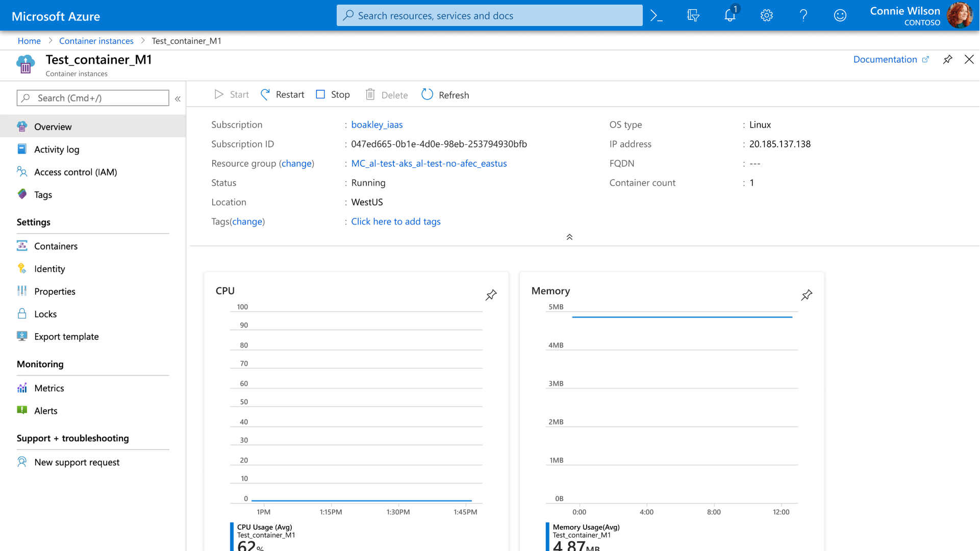The width and height of the screenshot is (980, 551).
Task: Open the portal settings gear
Action: point(766,16)
